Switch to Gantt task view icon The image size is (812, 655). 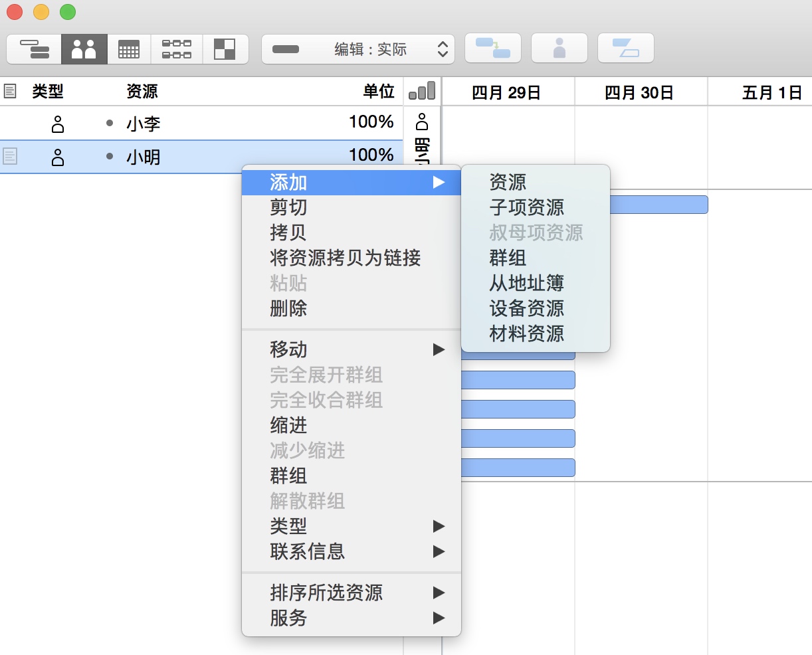coord(34,49)
